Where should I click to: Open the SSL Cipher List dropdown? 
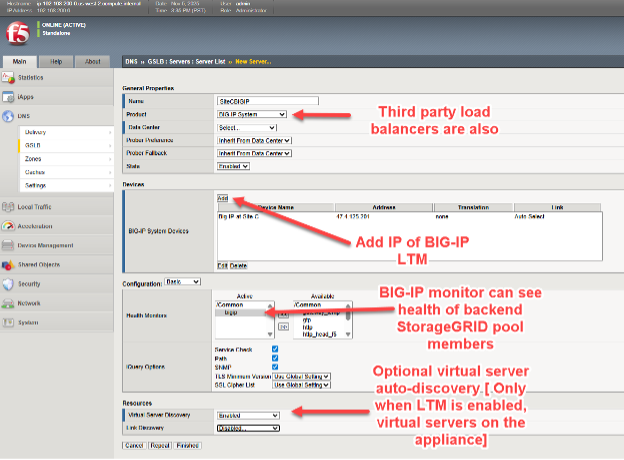pos(302,385)
